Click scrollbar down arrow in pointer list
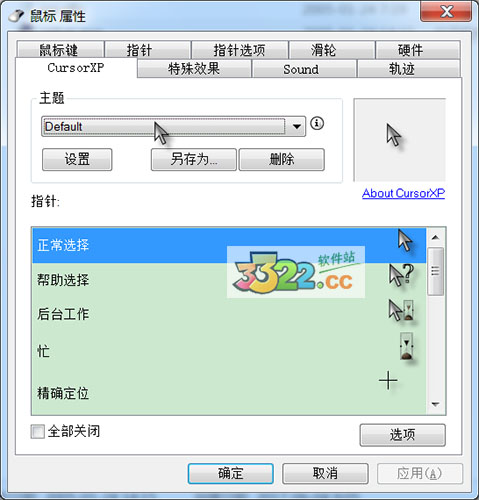The width and height of the screenshot is (479, 500). click(435, 404)
